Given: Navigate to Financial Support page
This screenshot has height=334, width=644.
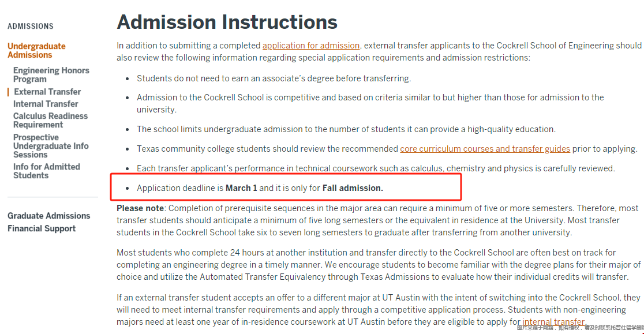Looking at the screenshot, I should pos(42,228).
